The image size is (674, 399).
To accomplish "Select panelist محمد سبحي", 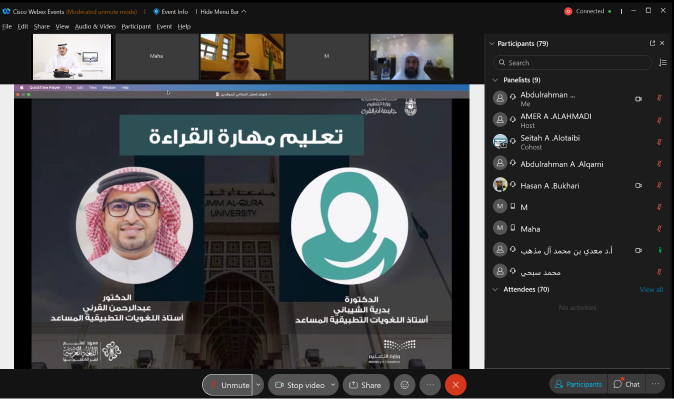I will [578, 272].
